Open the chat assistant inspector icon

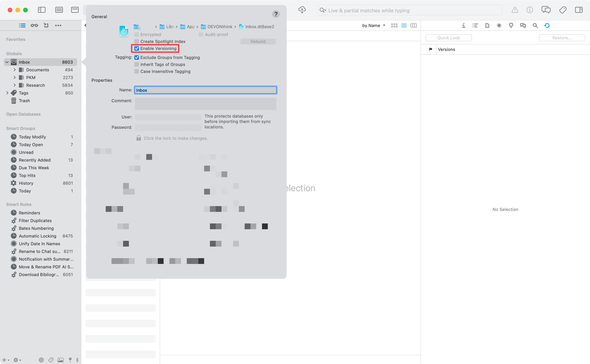(523, 25)
